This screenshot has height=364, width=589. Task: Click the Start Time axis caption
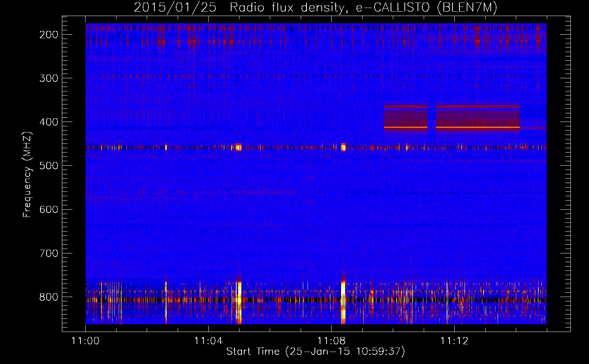[316, 352]
